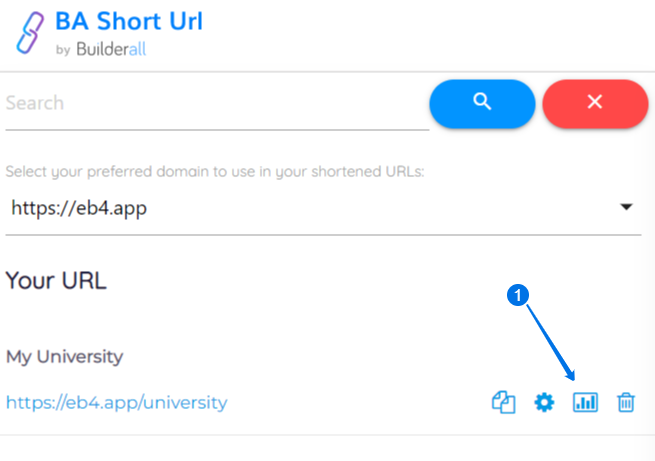
Task: Delete the My University URL with trash icon
Action: (x=626, y=403)
